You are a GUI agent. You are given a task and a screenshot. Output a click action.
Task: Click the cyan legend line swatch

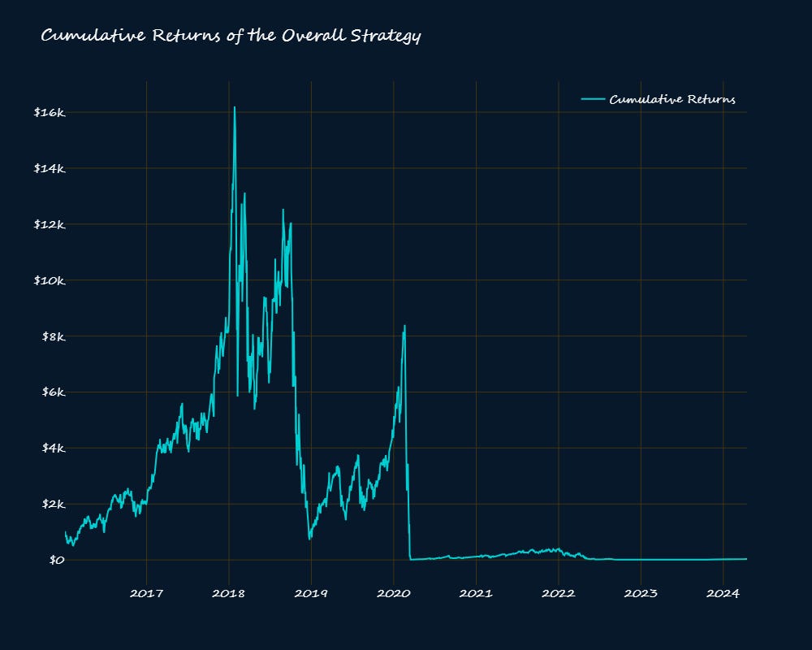(593, 99)
